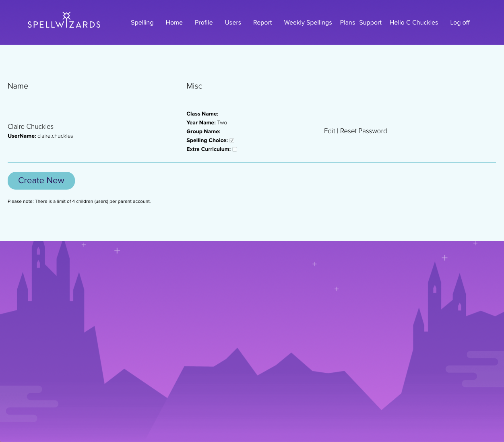The height and width of the screenshot is (442, 504).
Task: Enable the Extra Curriculum checkbox
Action: (x=235, y=149)
